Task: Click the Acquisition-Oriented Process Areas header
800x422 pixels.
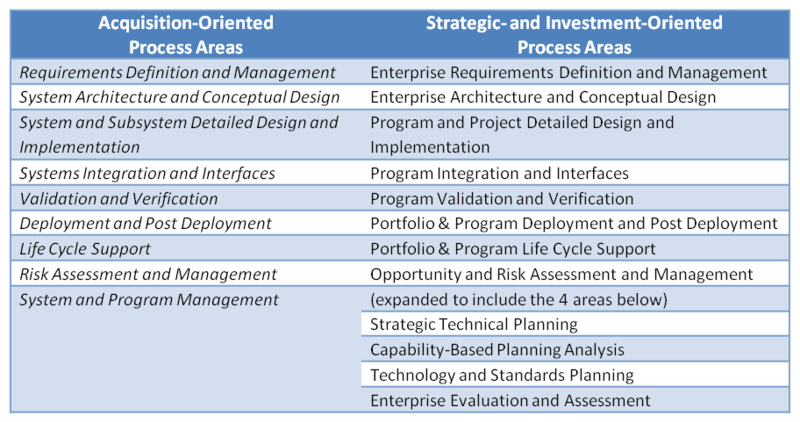Action: (x=186, y=35)
